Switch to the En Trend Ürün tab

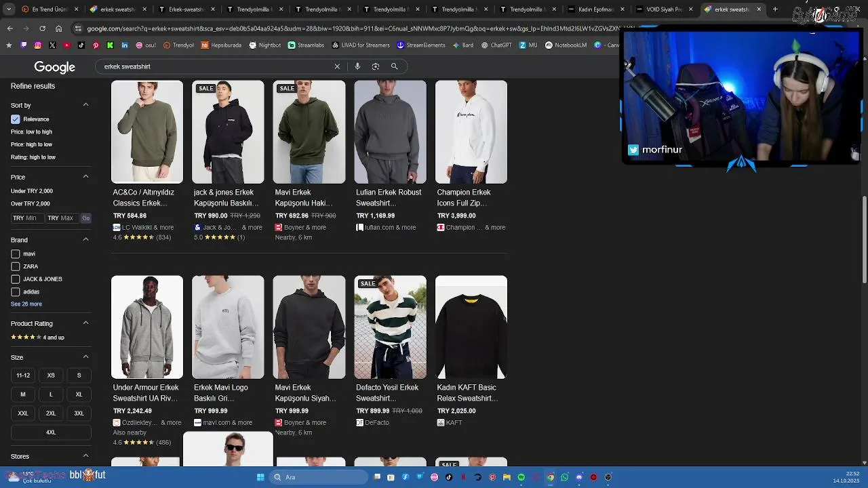(50, 9)
